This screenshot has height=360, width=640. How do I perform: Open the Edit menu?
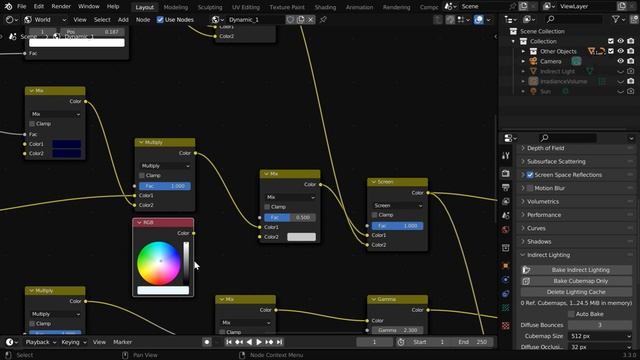click(39, 7)
